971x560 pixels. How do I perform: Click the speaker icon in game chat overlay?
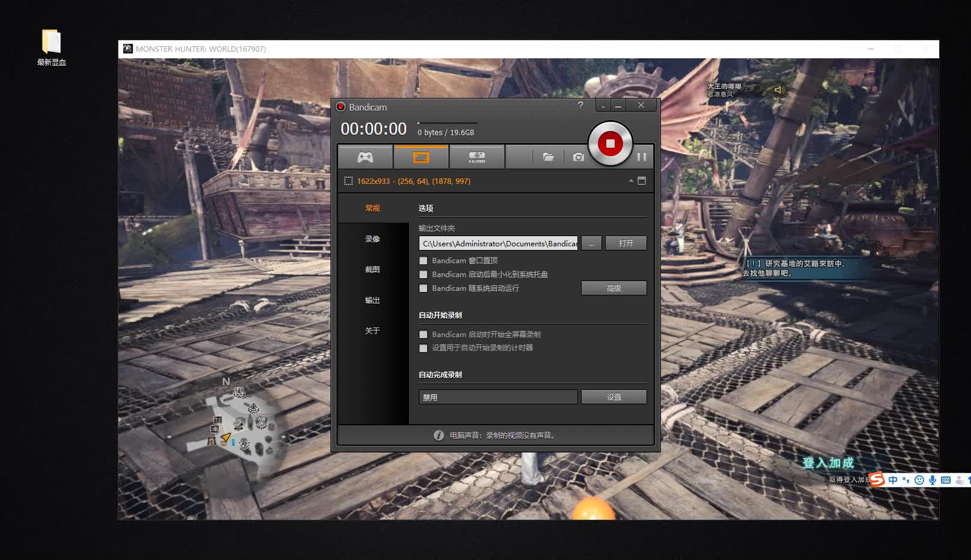pos(780,90)
